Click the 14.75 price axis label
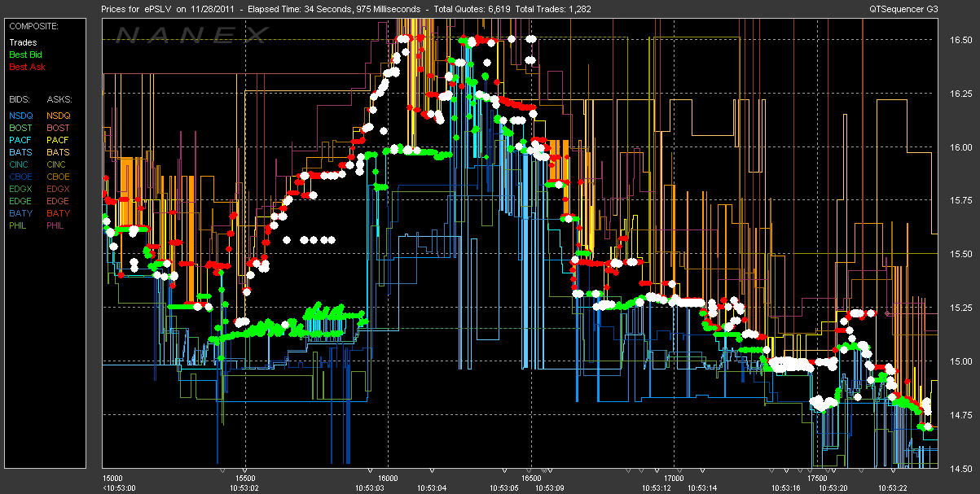 point(960,414)
